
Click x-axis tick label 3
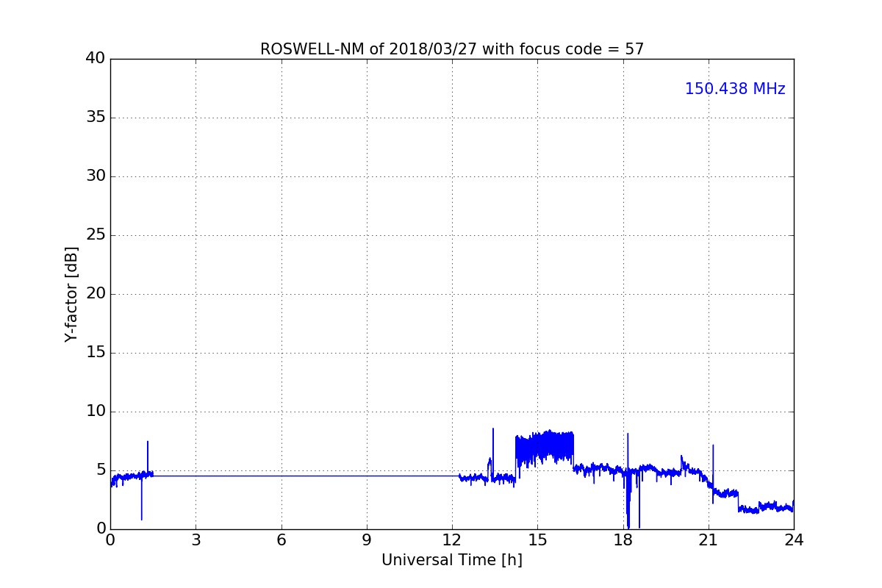[196, 540]
